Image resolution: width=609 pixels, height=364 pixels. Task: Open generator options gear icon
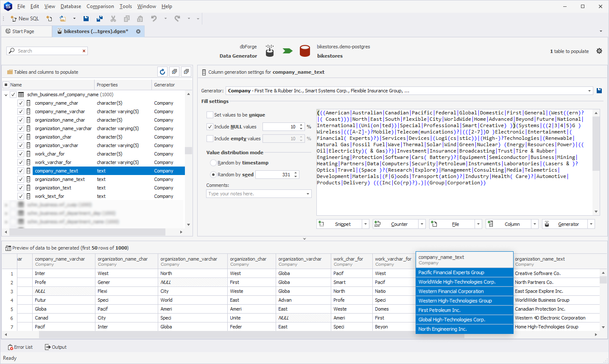click(x=599, y=51)
